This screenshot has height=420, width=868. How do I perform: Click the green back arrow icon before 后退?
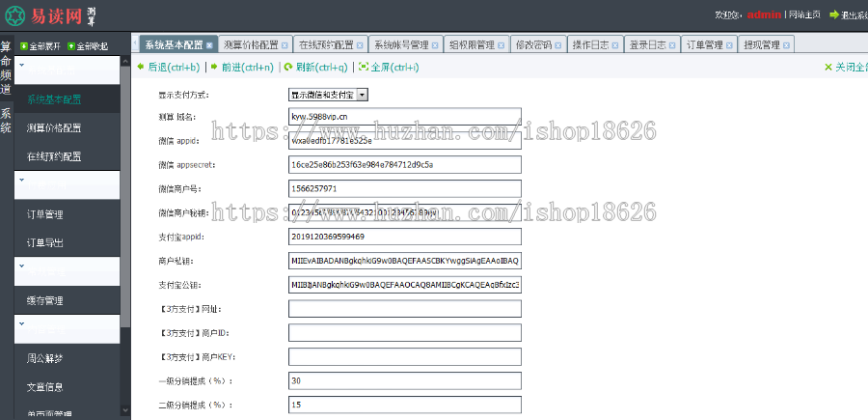click(x=141, y=67)
